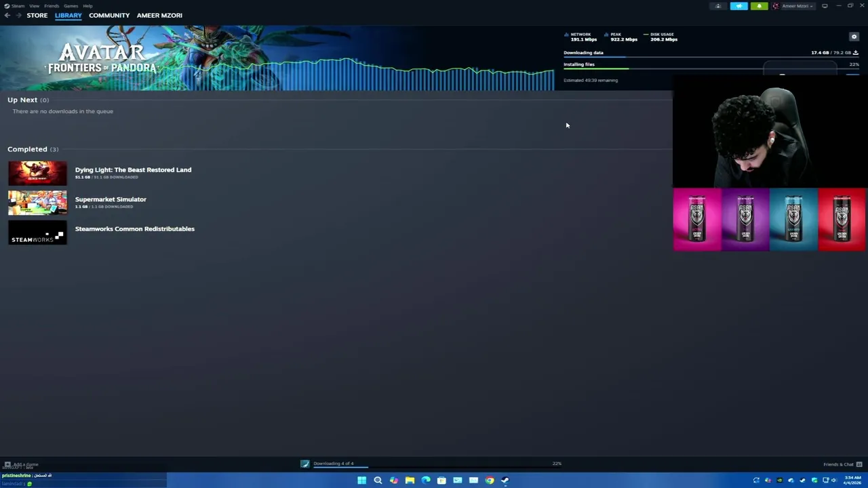Click the Avatar Frontiers of Pandora banner
This screenshot has height=488, width=868.
277,58
